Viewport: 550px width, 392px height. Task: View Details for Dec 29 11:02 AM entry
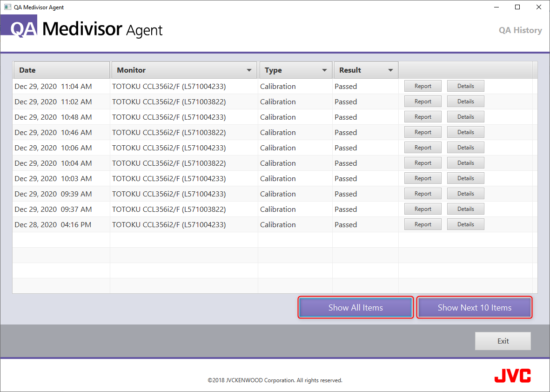click(x=465, y=101)
